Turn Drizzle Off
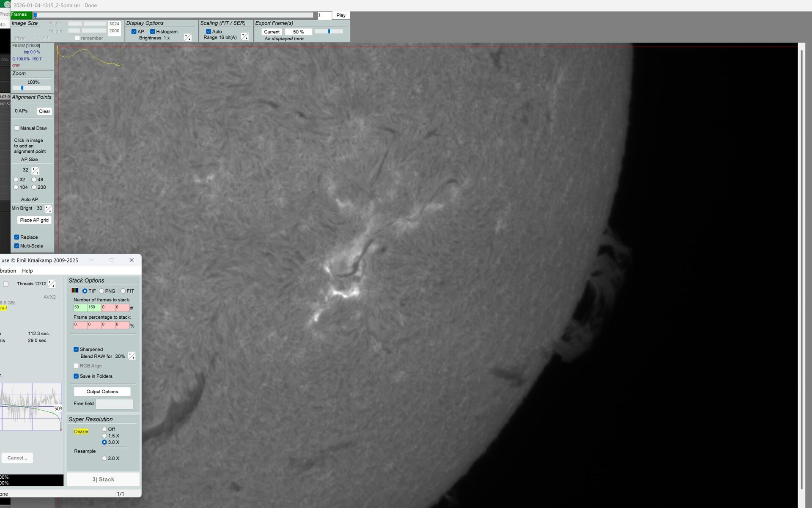 (104, 429)
